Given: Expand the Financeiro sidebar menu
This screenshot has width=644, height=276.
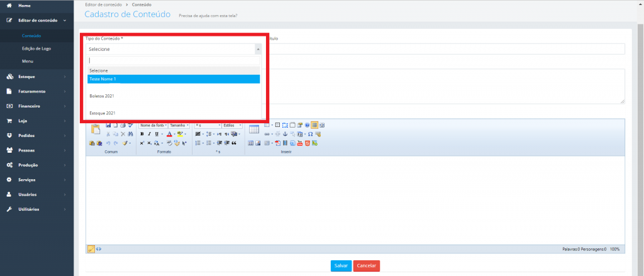Looking at the screenshot, I should (37, 106).
